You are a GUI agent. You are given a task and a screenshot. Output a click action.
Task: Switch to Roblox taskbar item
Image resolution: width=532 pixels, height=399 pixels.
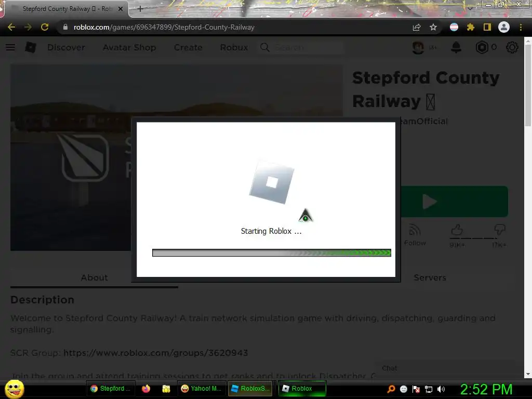point(302,389)
